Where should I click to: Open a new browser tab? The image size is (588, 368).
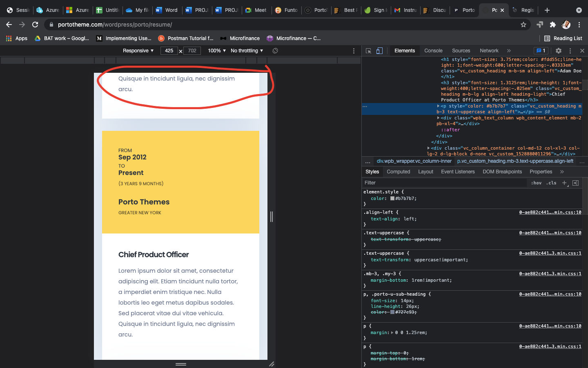tap(547, 10)
